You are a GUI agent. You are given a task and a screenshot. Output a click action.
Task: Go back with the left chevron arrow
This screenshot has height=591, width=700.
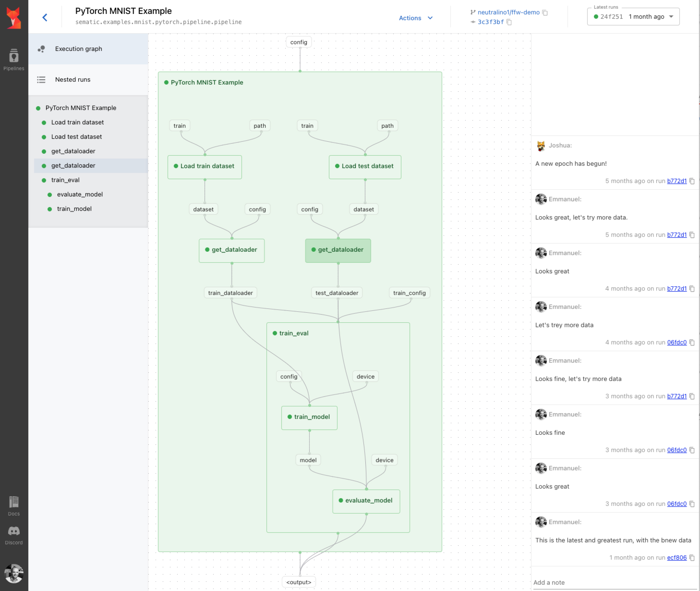tap(45, 18)
